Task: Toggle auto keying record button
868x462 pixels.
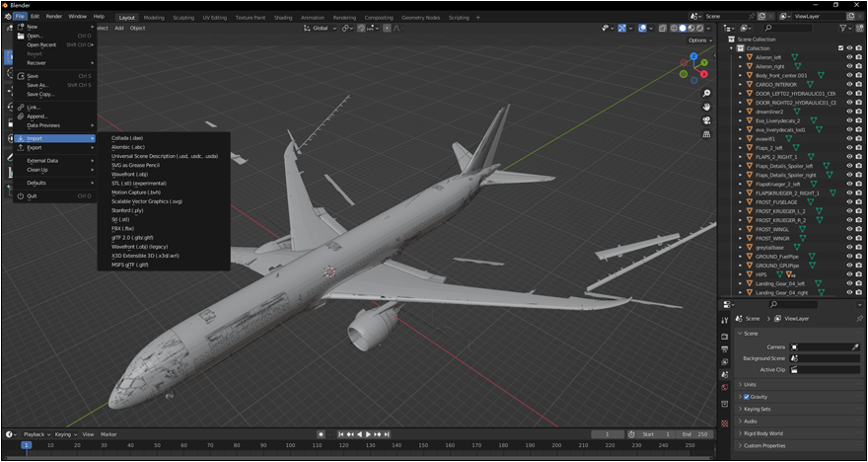Action: click(321, 434)
